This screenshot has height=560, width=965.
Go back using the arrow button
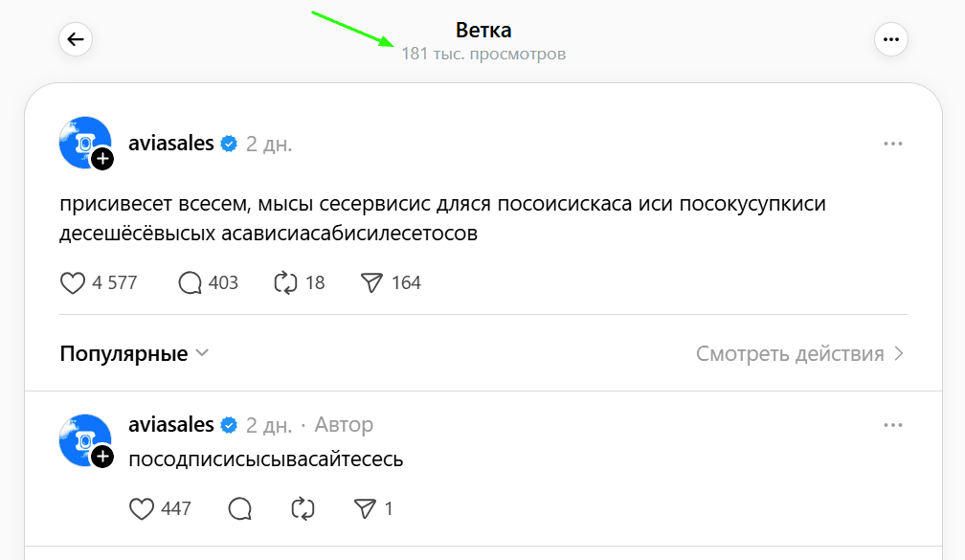76,39
